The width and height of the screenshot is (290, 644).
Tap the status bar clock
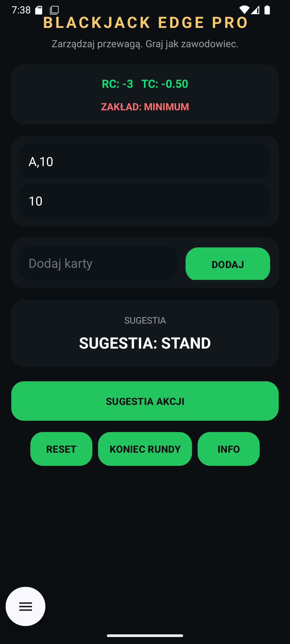(x=21, y=10)
